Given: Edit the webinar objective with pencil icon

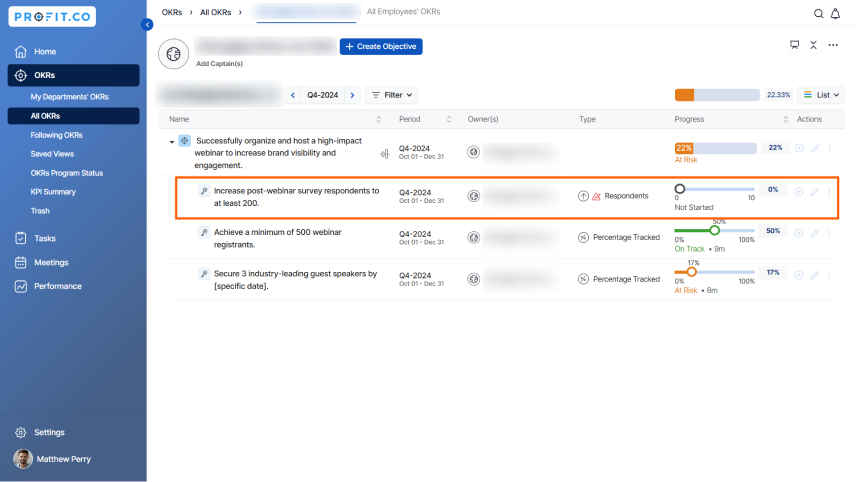Looking at the screenshot, I should pyautogui.click(x=815, y=148).
